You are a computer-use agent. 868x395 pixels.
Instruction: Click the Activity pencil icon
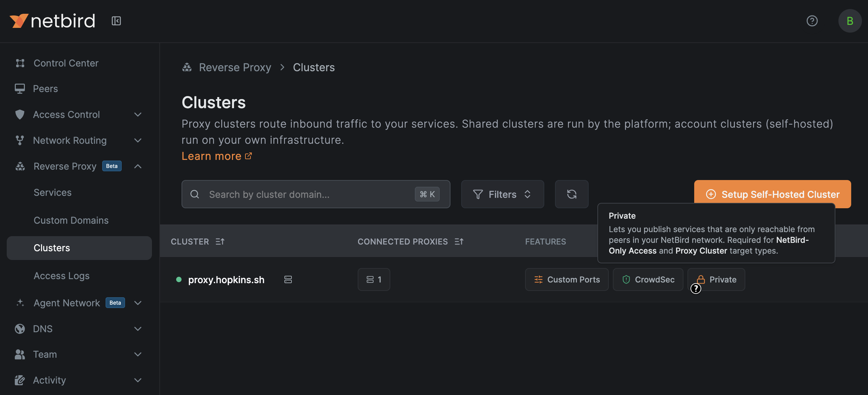click(x=19, y=380)
